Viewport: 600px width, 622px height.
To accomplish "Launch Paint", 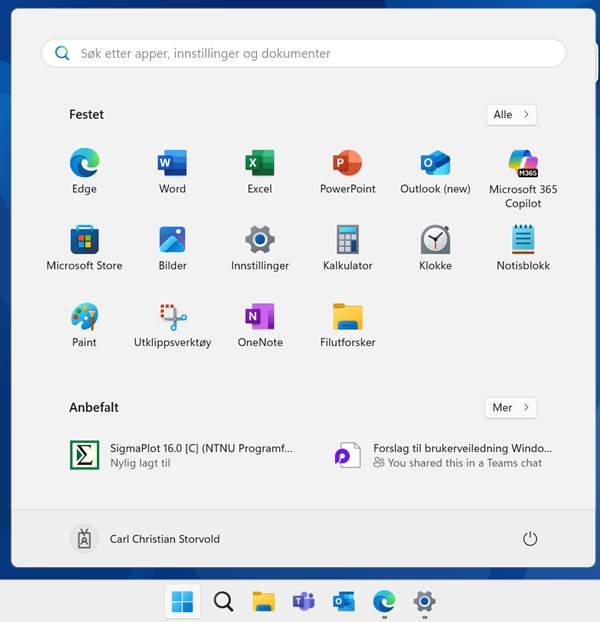I will coord(84,325).
